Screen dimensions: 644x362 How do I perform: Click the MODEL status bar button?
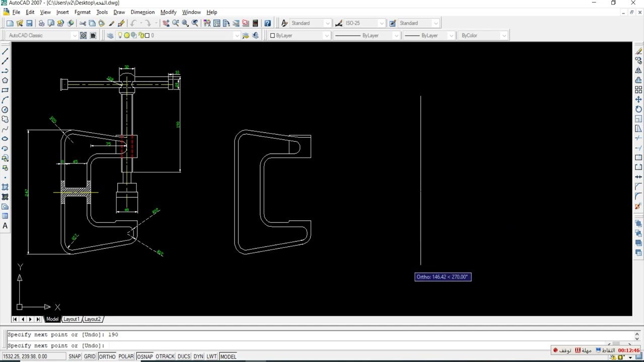tap(228, 356)
